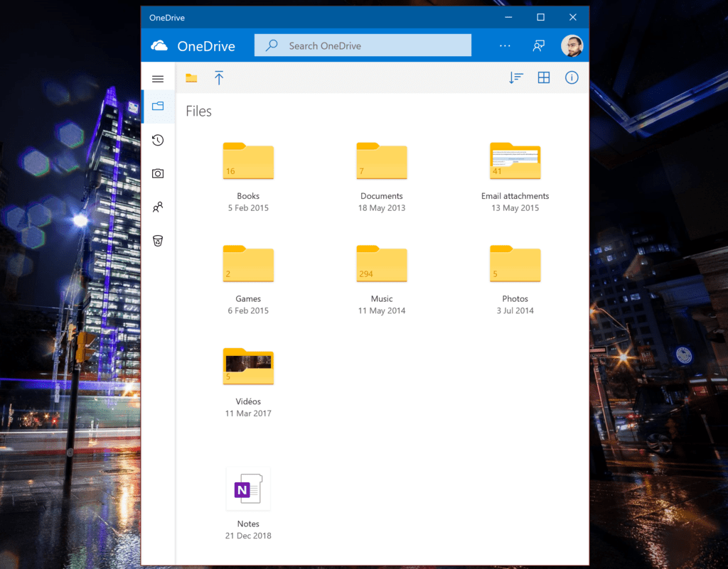Close the OneDrive window
This screenshot has width=728, height=569.
coord(573,17)
